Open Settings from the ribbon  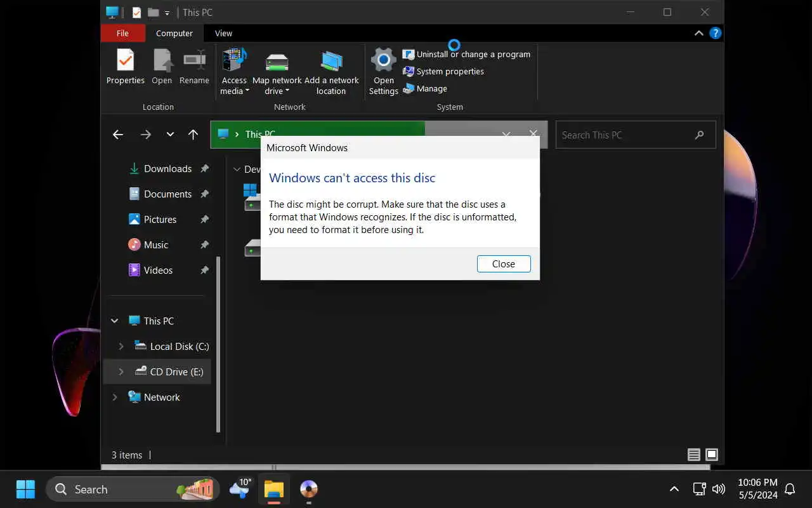point(383,71)
